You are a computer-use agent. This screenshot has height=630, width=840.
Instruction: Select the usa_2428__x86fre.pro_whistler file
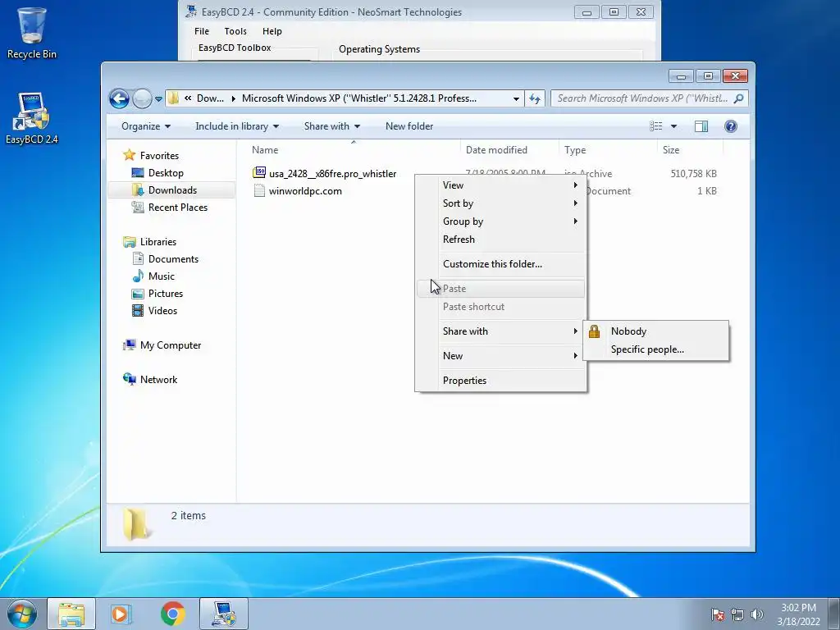coord(333,174)
